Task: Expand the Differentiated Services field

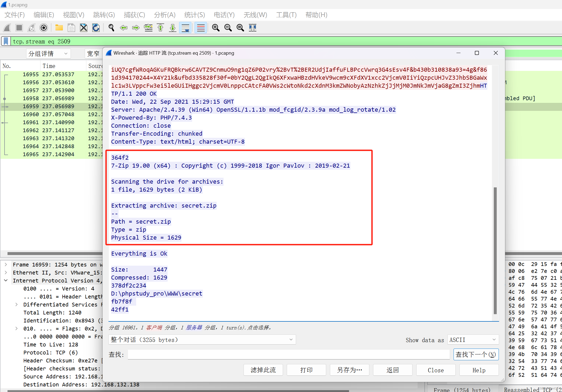Action: point(16,305)
